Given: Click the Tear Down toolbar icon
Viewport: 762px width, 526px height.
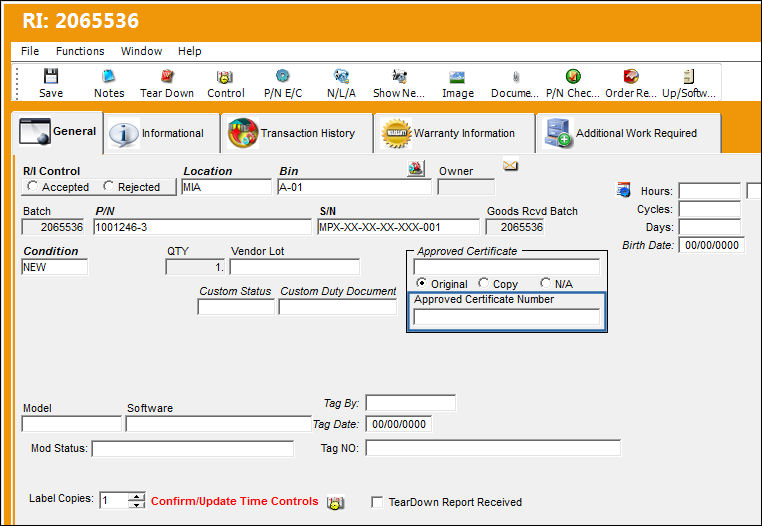Looking at the screenshot, I should click(167, 76).
